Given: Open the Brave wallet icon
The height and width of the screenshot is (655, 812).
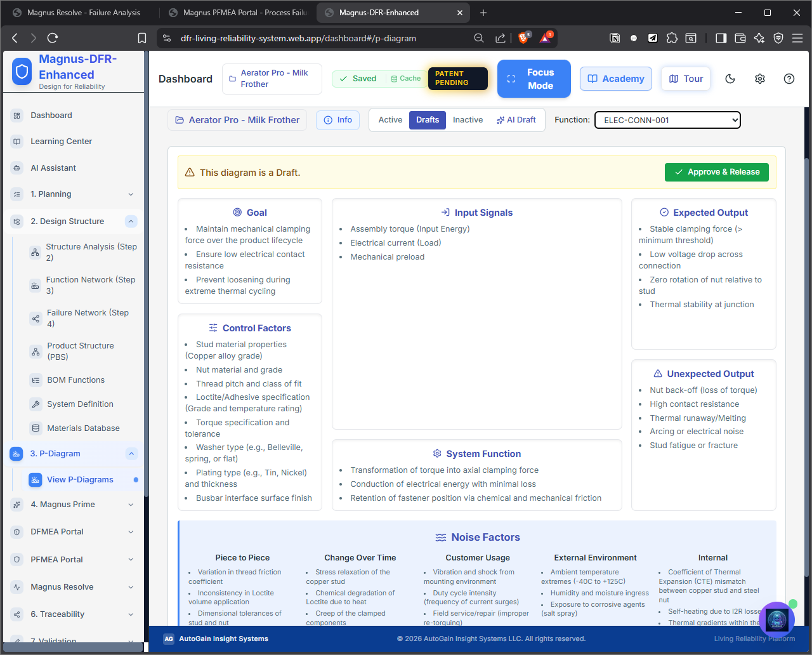Looking at the screenshot, I should coord(740,38).
